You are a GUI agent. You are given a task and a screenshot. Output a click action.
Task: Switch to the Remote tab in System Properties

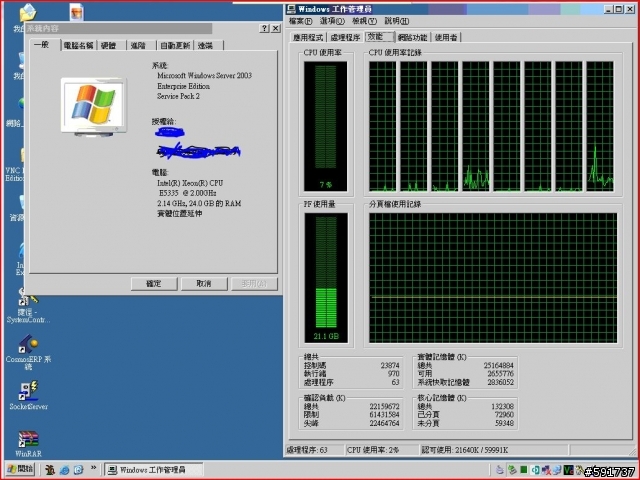[x=208, y=46]
